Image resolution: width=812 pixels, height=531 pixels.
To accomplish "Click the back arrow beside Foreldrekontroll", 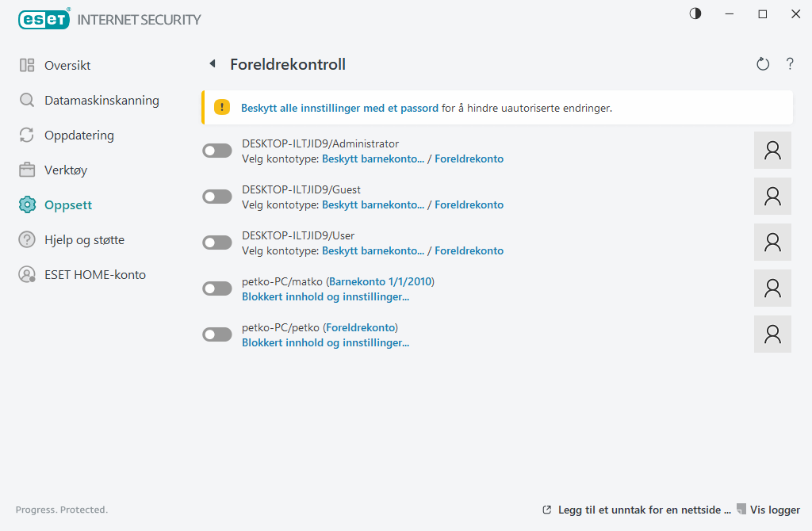I will click(x=212, y=63).
